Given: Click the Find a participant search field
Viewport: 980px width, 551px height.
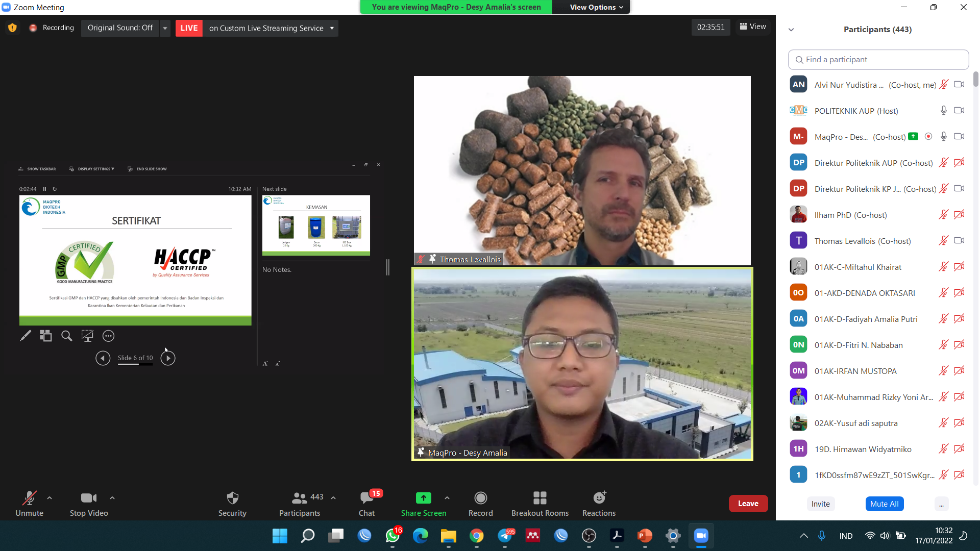Looking at the screenshot, I should coord(878,60).
